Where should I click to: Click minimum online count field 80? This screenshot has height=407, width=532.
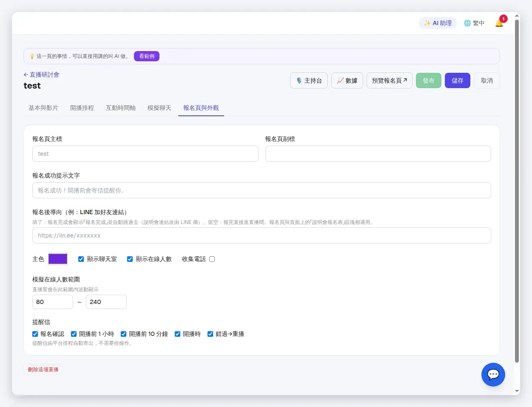coord(53,302)
